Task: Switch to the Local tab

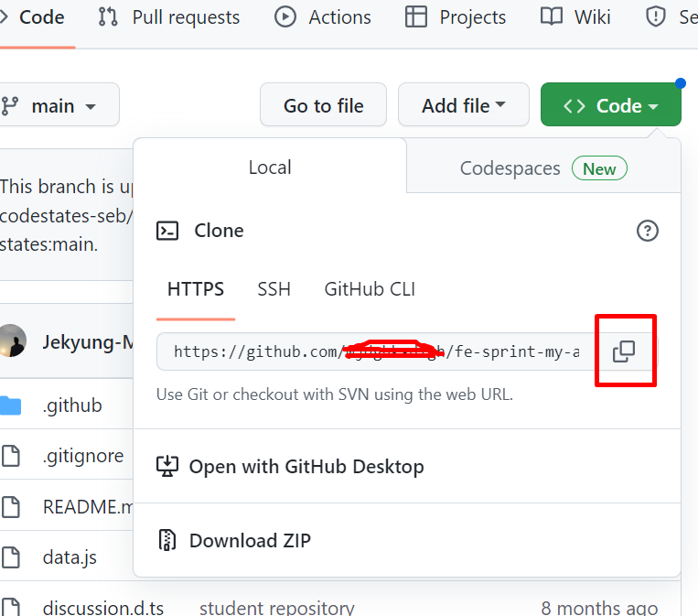Action: point(270,168)
